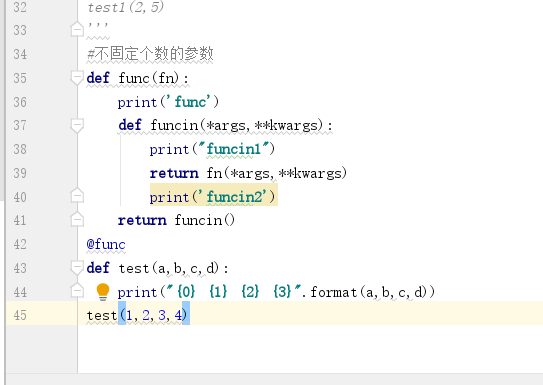The image size is (543, 385).
Task: Click the 'def func(fn):' line
Action: (138, 78)
